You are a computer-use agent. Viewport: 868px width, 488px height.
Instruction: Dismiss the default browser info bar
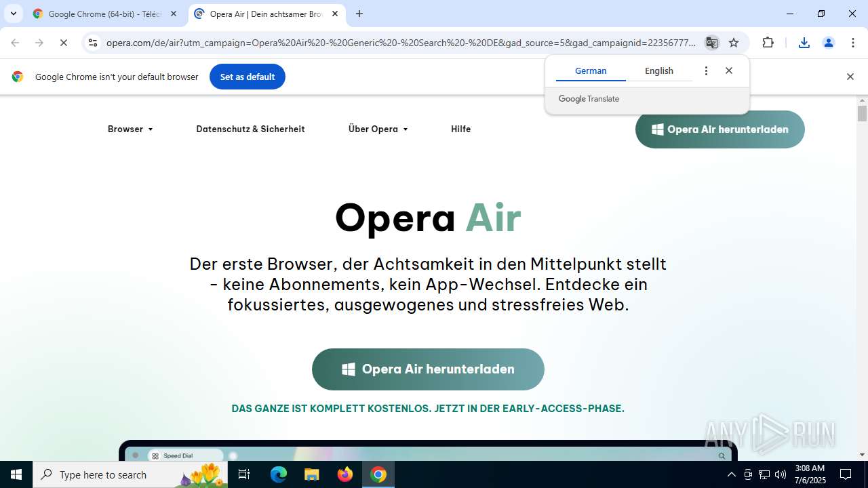[x=850, y=77]
